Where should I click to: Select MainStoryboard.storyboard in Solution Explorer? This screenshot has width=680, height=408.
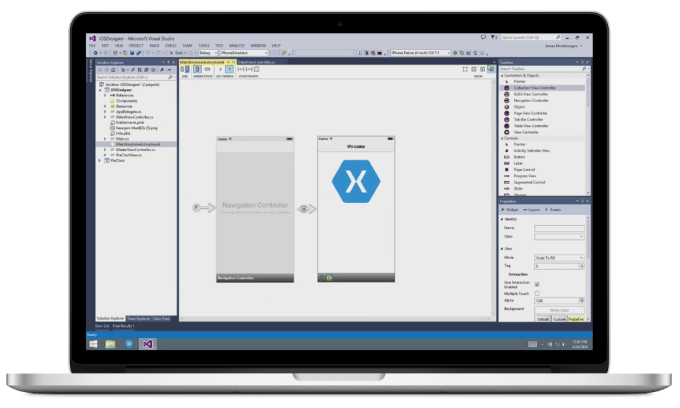point(136,144)
